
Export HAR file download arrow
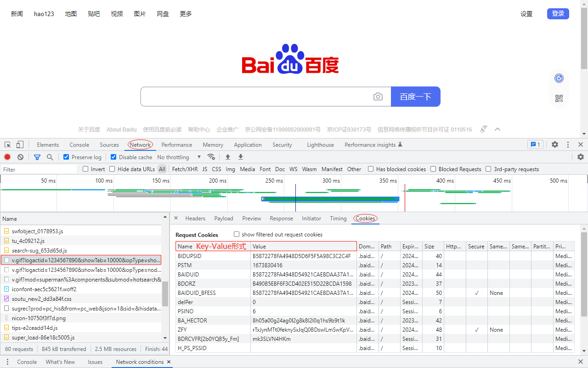pos(241,157)
